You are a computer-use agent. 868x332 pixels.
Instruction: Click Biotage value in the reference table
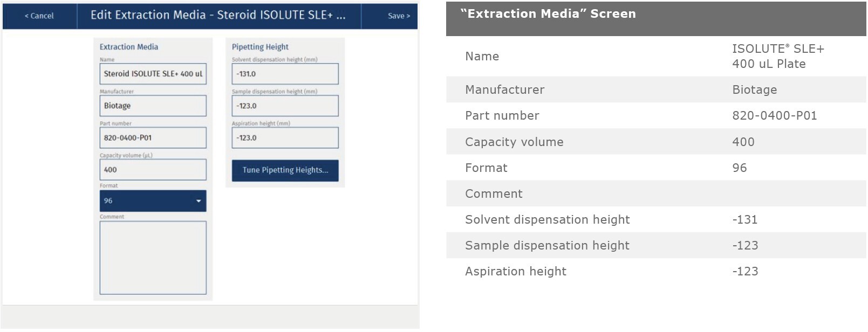click(x=754, y=89)
